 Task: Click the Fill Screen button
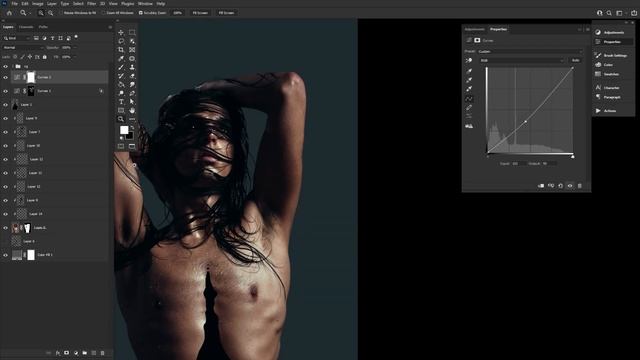click(x=226, y=13)
